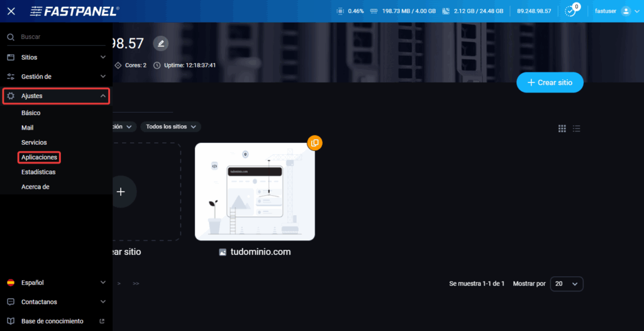Click the CPU usage icon

pos(340,11)
